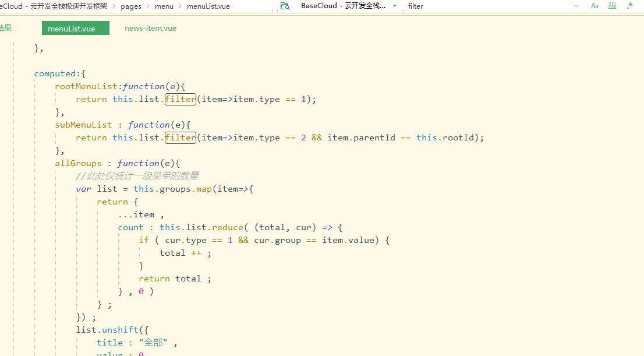Click this.rootId in the subMenuList line
The image size is (644, 356).
(x=445, y=138)
